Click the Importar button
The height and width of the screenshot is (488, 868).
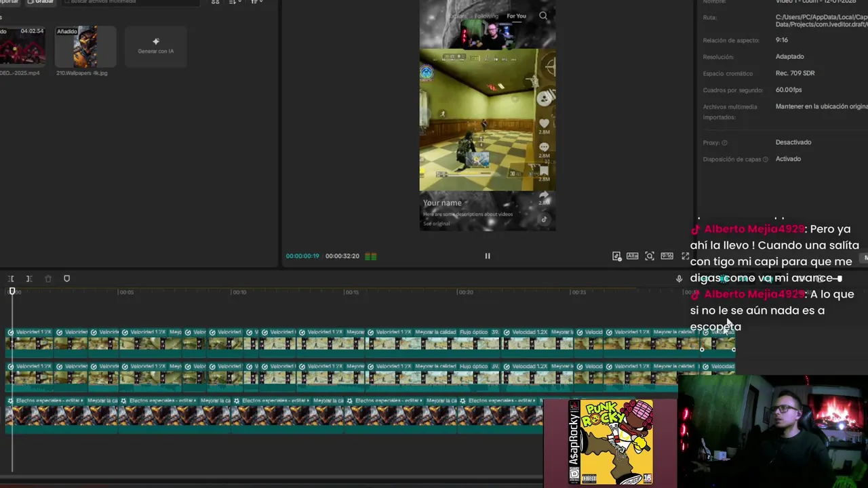pos(9,2)
